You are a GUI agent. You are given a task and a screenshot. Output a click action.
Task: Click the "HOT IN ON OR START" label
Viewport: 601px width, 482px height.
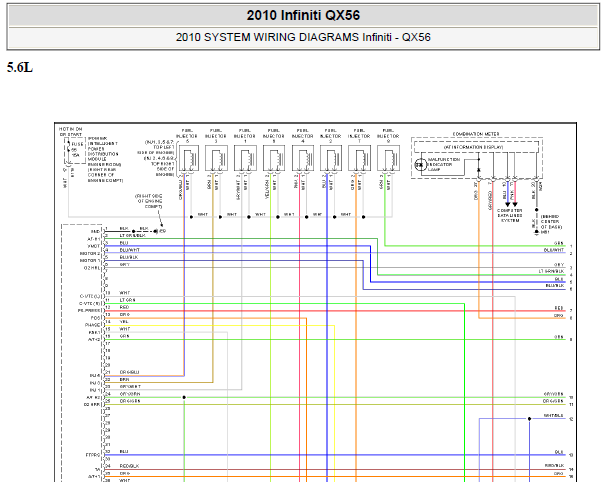[71, 132]
